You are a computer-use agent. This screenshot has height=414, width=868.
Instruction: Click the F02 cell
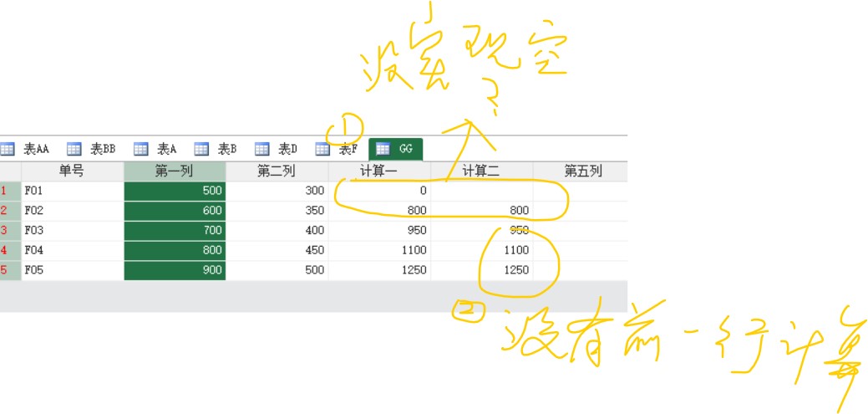(73, 211)
